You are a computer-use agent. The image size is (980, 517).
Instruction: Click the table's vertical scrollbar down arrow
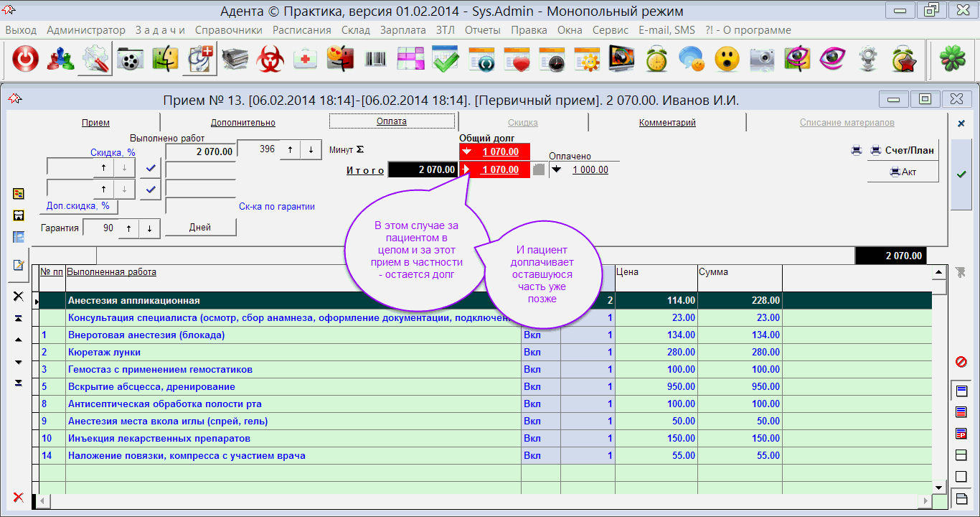938,487
